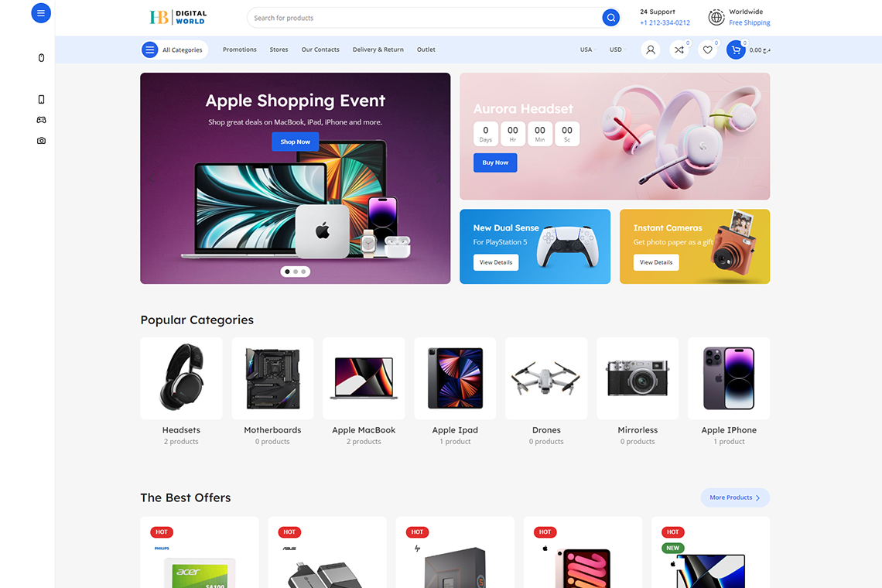
Task: Open the user account icon
Action: [x=650, y=50]
